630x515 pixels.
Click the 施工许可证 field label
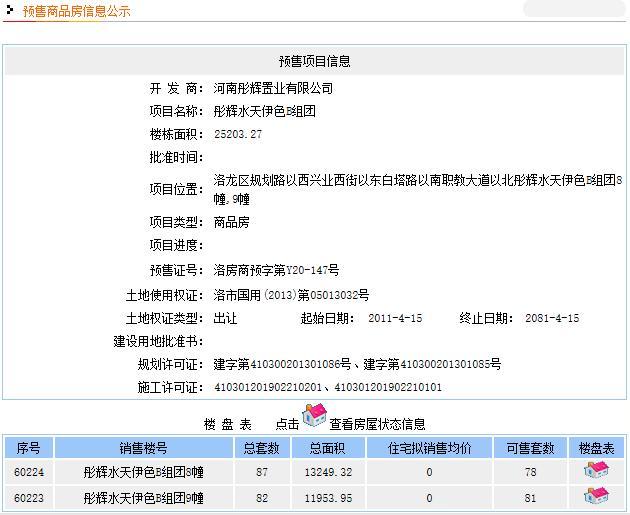click(170, 387)
